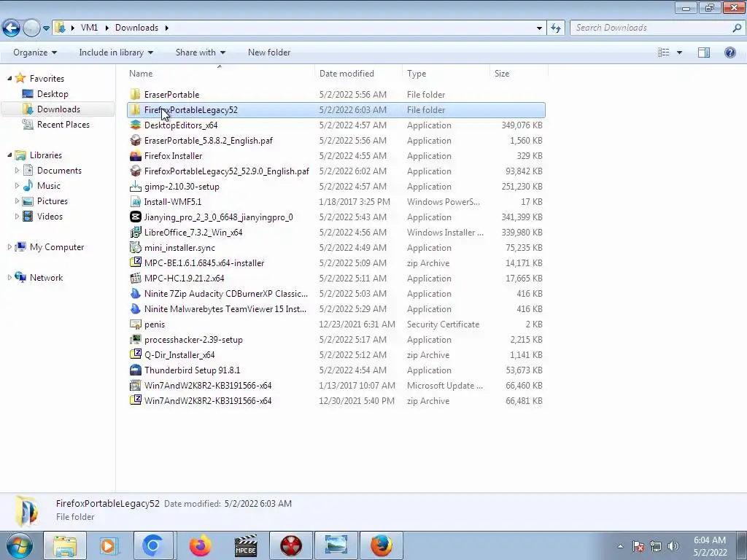Open Firefox from the taskbar
This screenshot has height=560, width=747.
pos(200,545)
